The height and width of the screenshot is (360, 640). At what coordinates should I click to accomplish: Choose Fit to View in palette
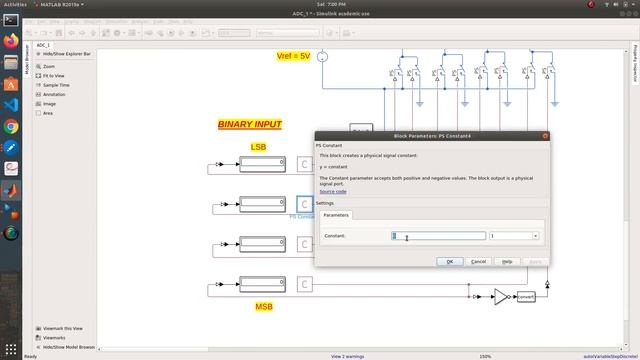[50, 76]
